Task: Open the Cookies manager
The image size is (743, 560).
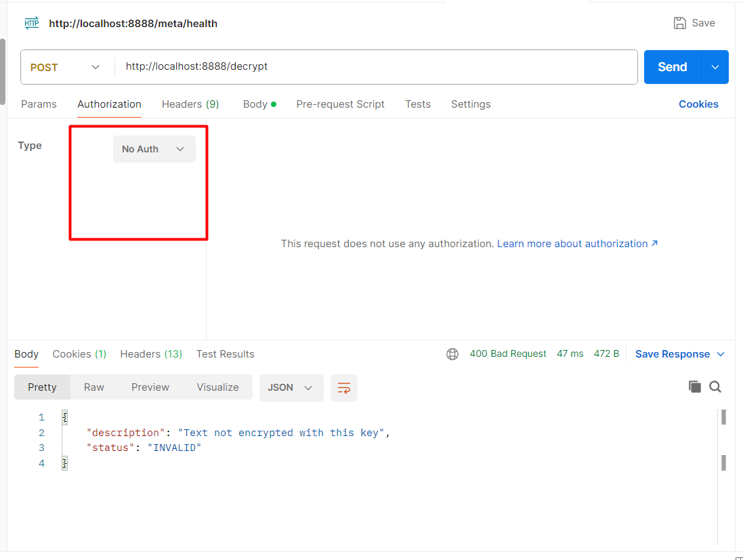Action: [698, 104]
